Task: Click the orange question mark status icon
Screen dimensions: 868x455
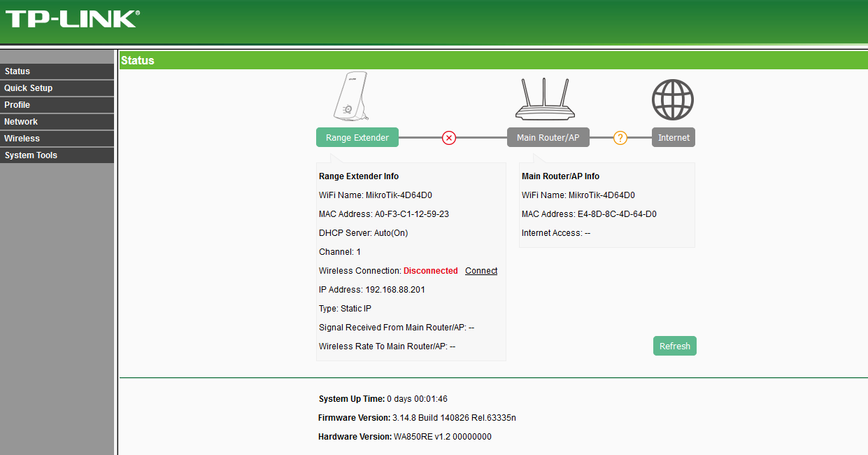Action: point(620,138)
